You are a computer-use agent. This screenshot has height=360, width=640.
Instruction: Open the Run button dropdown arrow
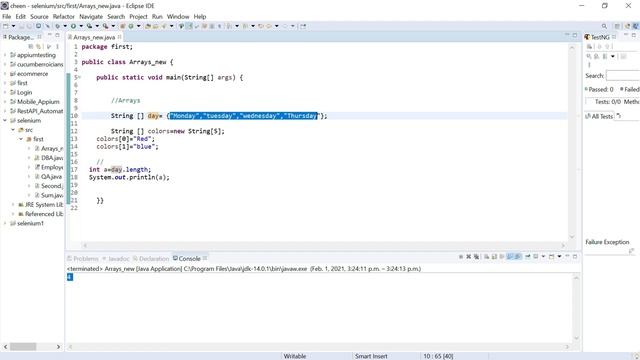coord(81,26)
